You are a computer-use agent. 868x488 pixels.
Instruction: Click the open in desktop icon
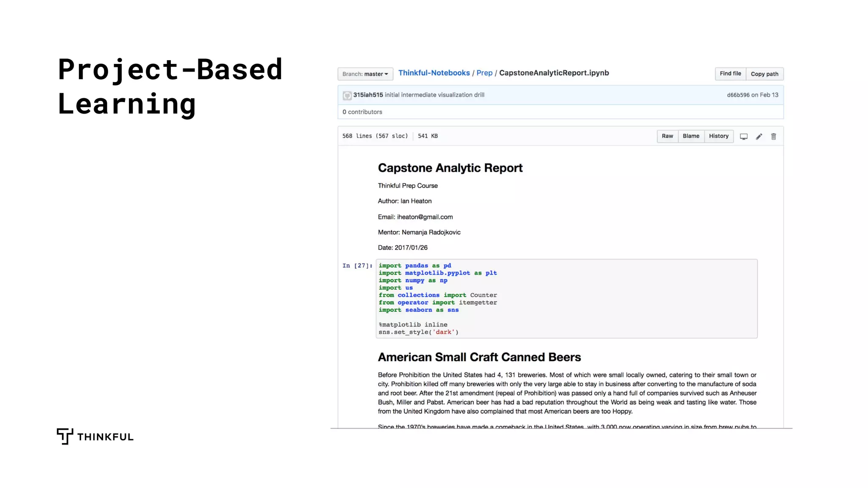coord(743,136)
